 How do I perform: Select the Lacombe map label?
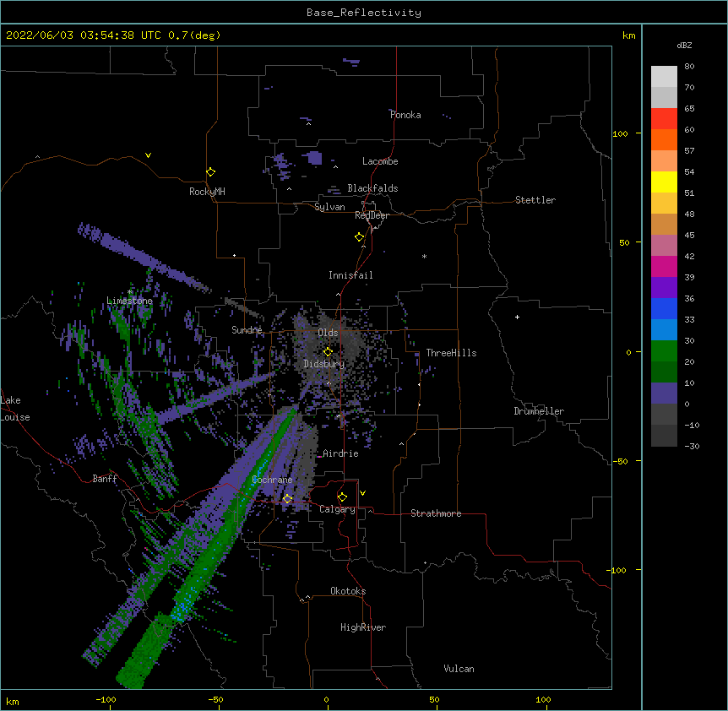[380, 161]
